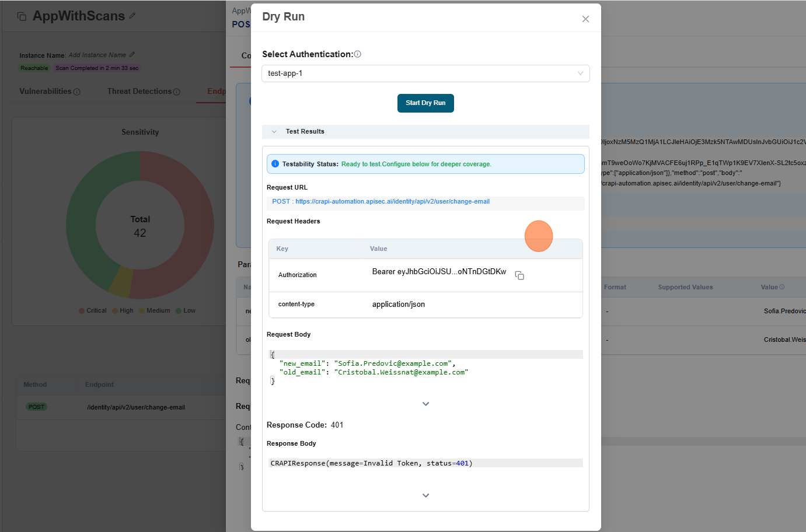Viewport: 806px width, 532px height.
Task: Click the Critical legend swatch under the Sensitivity chart
Action: coord(82,310)
